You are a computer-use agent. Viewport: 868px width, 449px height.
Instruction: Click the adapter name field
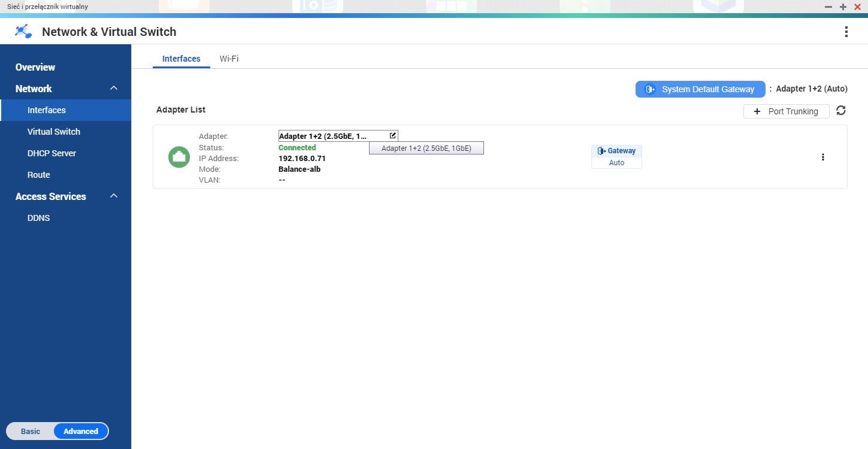pos(338,136)
